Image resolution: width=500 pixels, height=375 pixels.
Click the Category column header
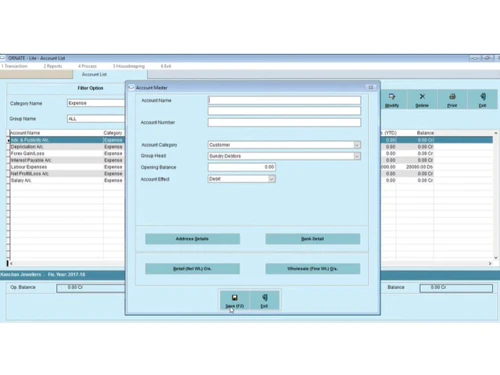113,133
